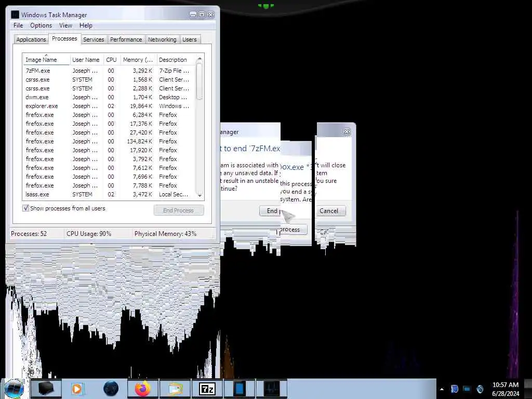Sort by Image Name column header

pyautogui.click(x=46, y=60)
